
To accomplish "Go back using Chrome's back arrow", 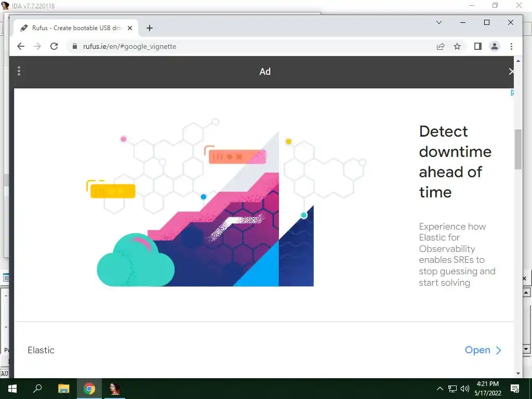I will [21, 46].
